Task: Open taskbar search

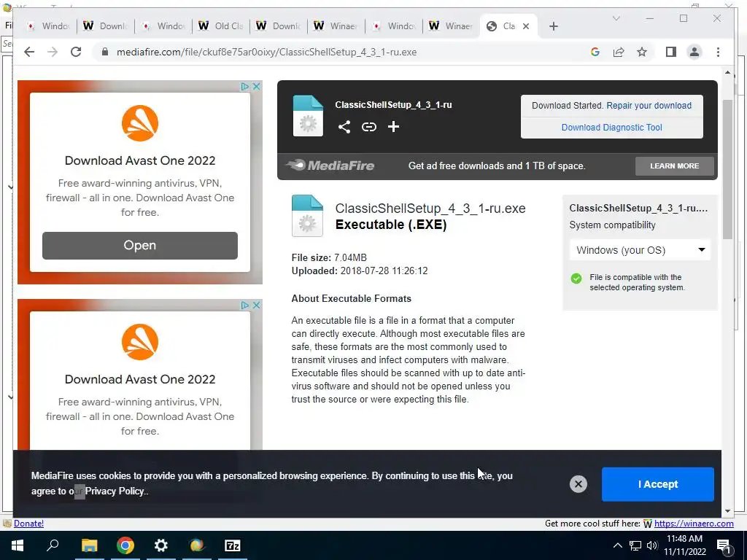Action: click(x=53, y=545)
